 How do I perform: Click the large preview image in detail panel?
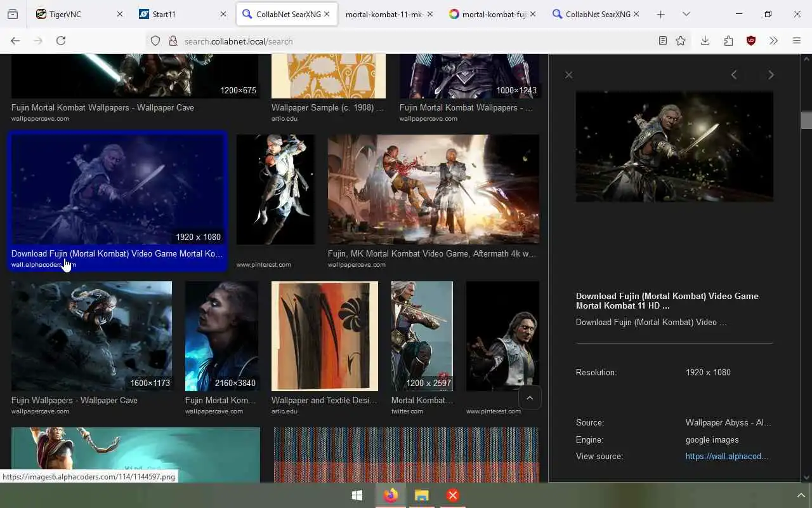point(674,147)
